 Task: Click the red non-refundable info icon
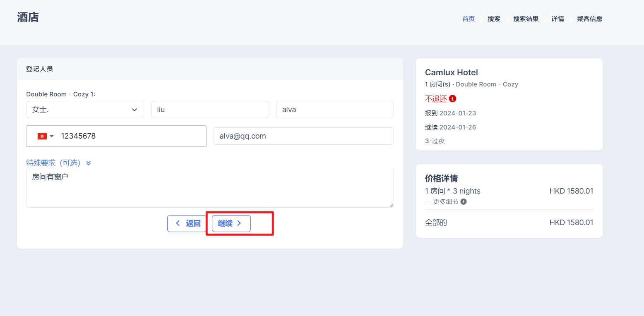point(452,99)
